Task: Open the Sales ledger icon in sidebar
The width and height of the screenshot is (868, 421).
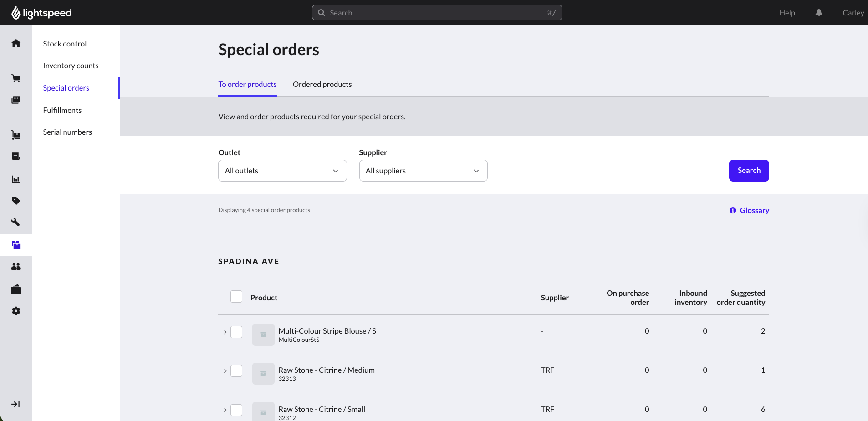Action: point(16,100)
